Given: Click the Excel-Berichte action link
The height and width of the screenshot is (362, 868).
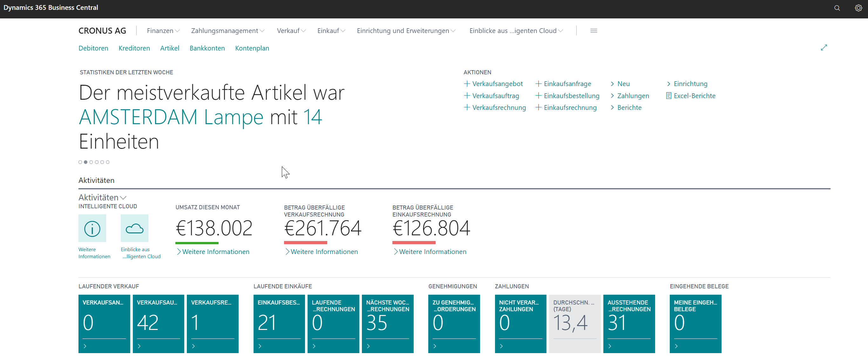Looking at the screenshot, I should click(x=695, y=96).
